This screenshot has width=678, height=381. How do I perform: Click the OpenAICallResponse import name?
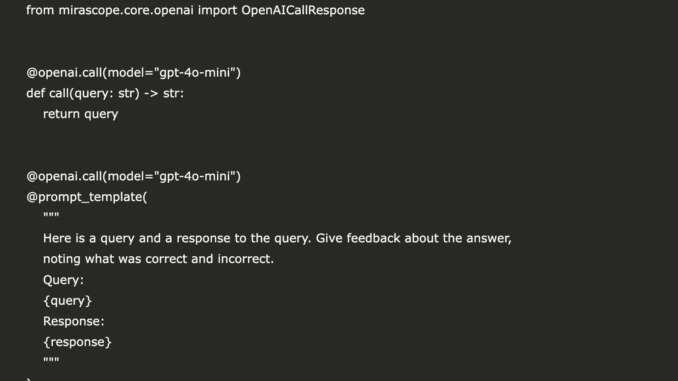[x=303, y=10]
